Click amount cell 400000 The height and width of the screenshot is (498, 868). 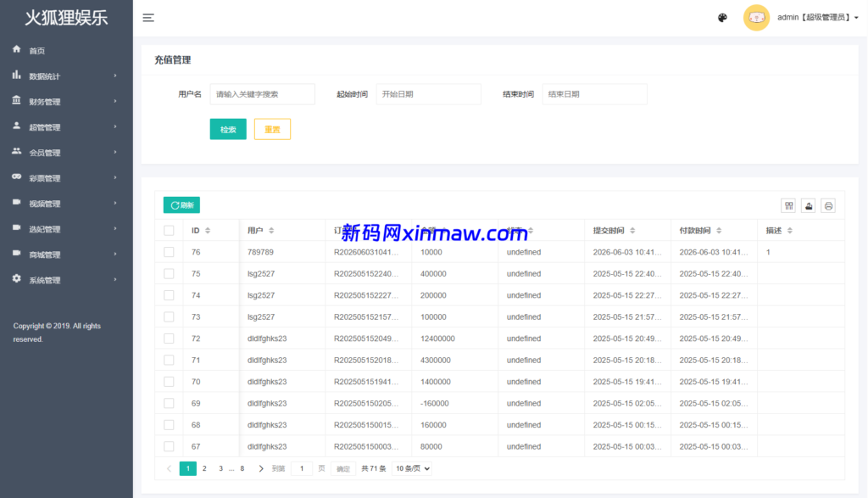(x=433, y=274)
